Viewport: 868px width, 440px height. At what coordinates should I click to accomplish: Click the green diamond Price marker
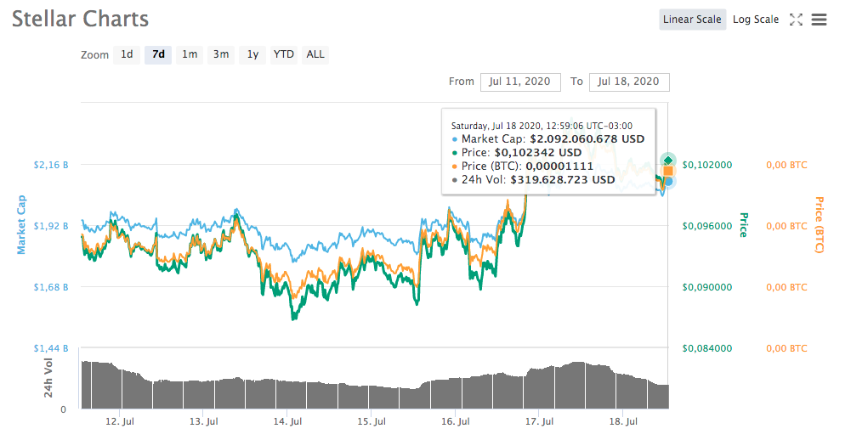click(x=668, y=161)
